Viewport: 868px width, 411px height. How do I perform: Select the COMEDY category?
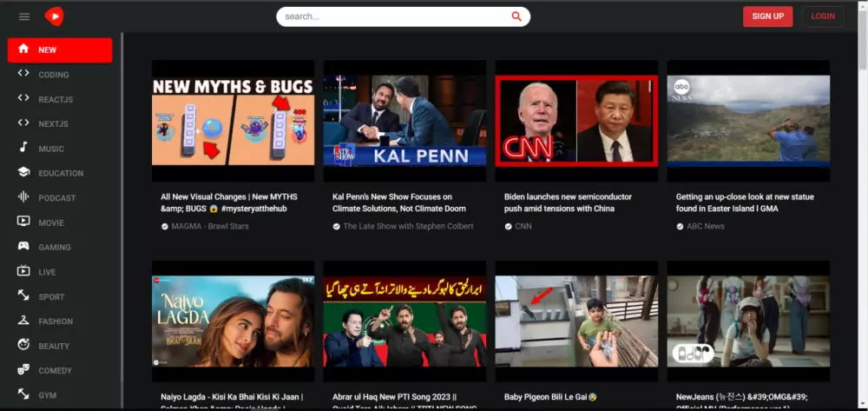coord(60,370)
